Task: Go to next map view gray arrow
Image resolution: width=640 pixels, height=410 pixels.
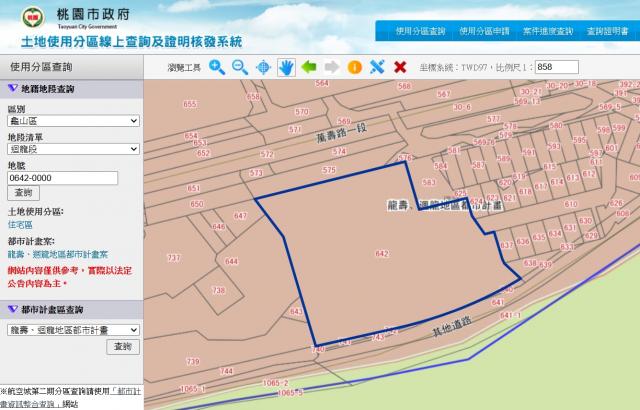Action: pos(332,67)
